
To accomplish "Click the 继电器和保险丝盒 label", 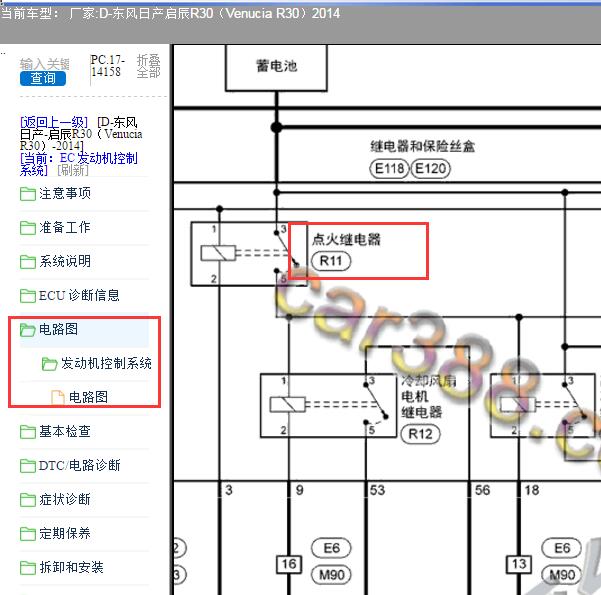I will click(422, 146).
